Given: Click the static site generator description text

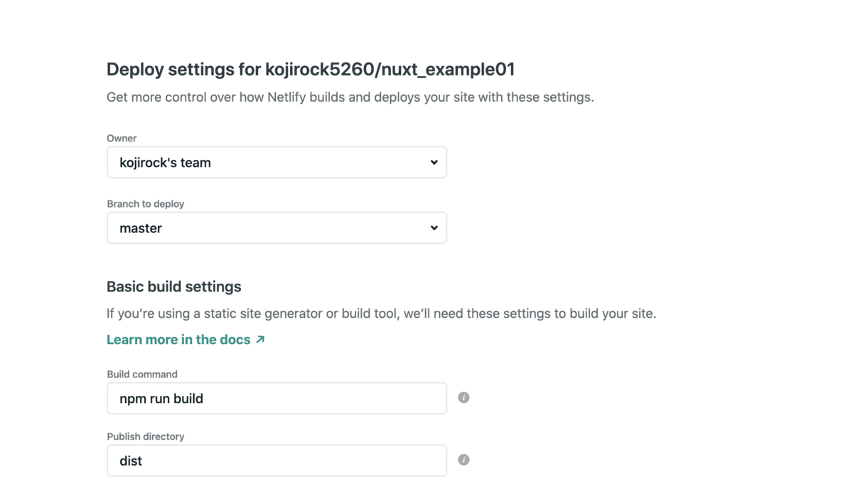Looking at the screenshot, I should [381, 313].
